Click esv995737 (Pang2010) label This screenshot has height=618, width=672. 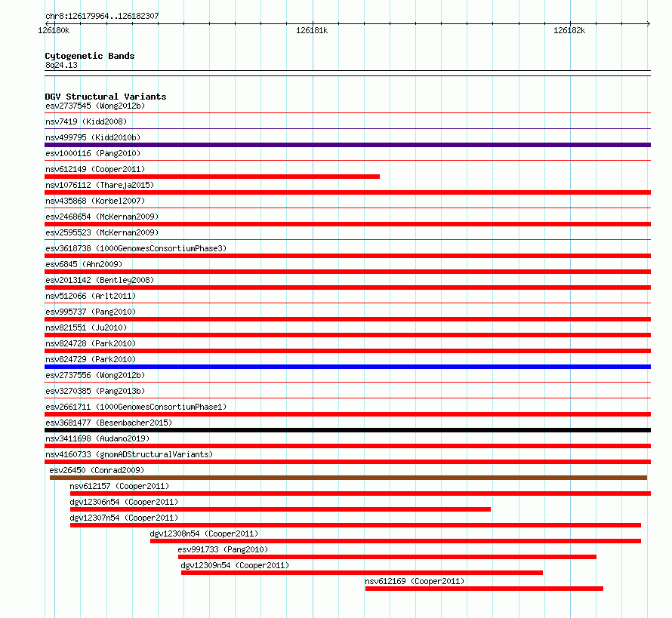pos(91,312)
